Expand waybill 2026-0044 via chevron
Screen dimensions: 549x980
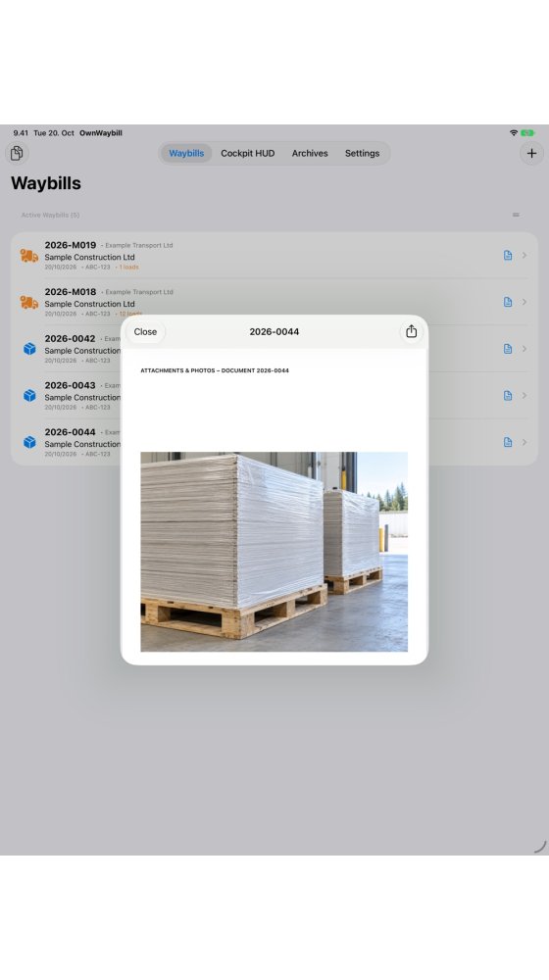(x=524, y=442)
